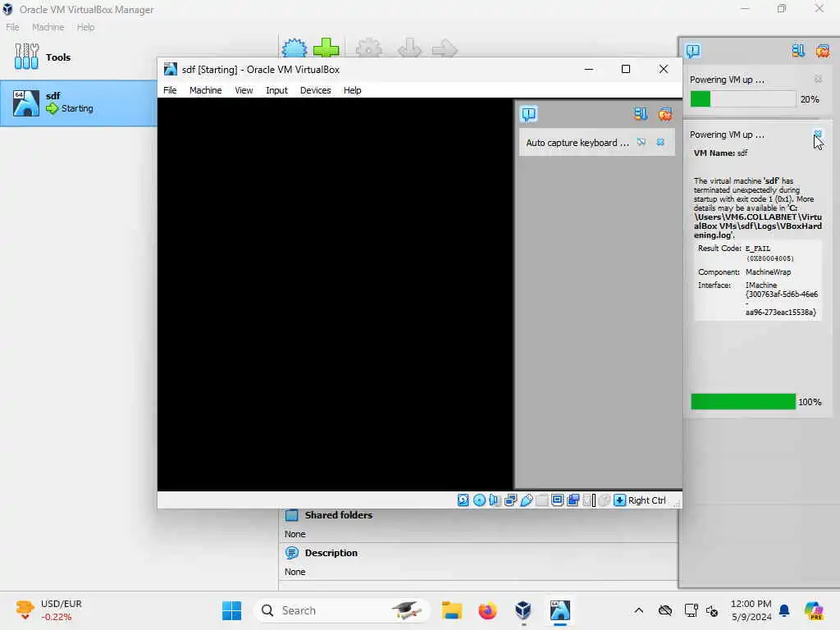Click the don't-show-again icon on Auto capture keyboard
Screen dimensions: 840x630
tap(641, 142)
